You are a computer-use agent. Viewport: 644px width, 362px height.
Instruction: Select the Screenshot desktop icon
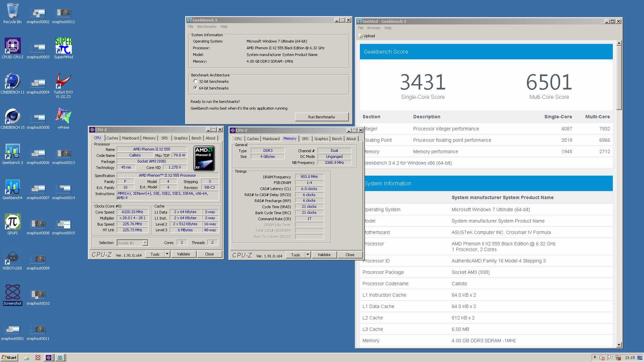(12, 295)
